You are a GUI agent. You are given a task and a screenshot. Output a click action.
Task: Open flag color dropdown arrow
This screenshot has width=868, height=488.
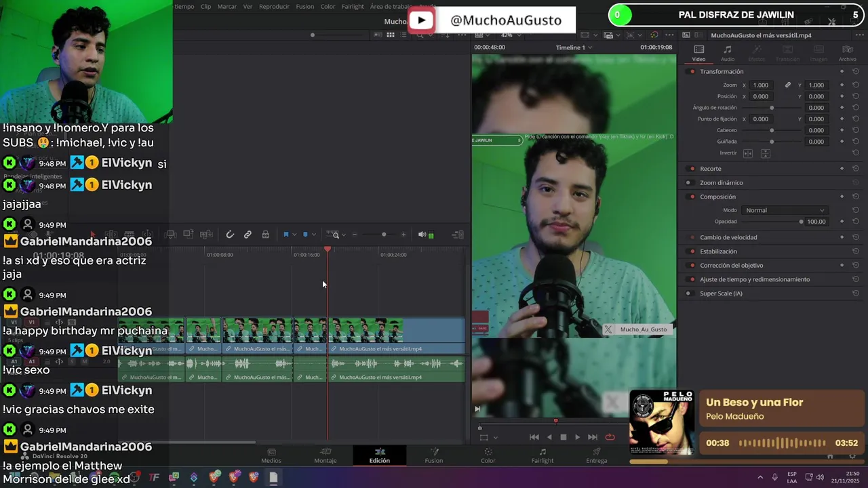point(294,235)
